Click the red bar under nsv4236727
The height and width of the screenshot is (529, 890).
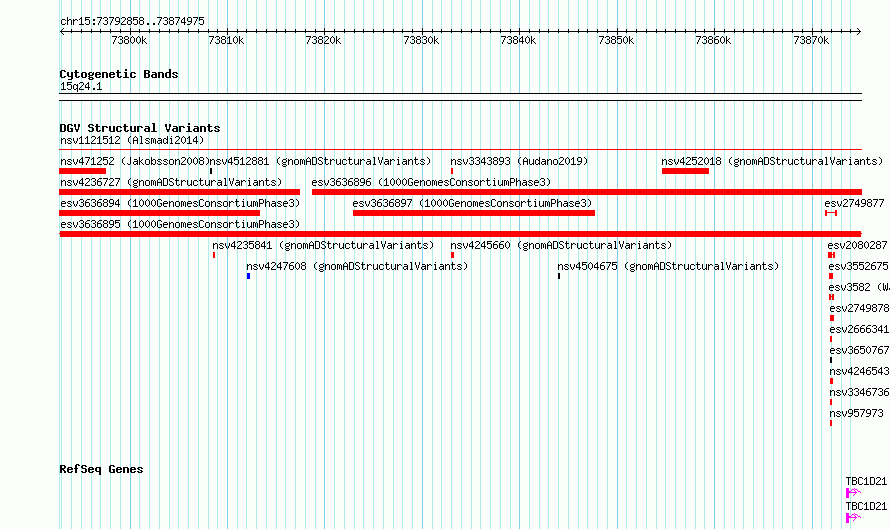pos(179,192)
